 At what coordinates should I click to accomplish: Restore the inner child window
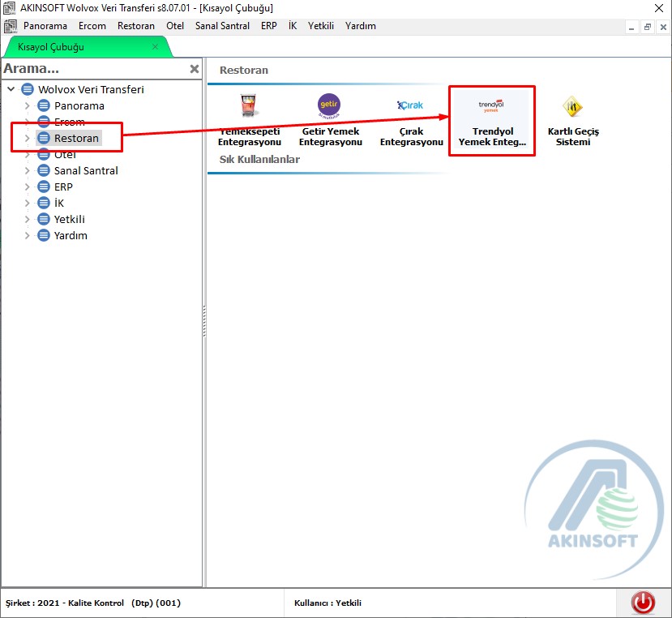click(x=648, y=28)
